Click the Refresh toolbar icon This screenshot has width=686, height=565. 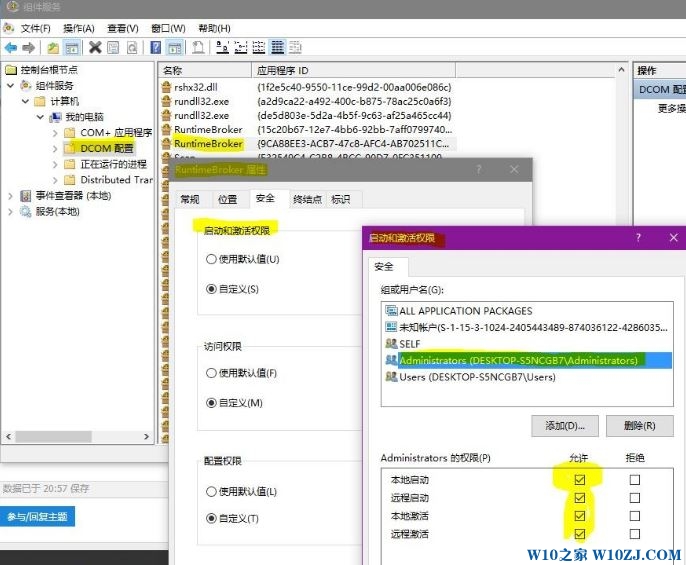tap(132, 47)
